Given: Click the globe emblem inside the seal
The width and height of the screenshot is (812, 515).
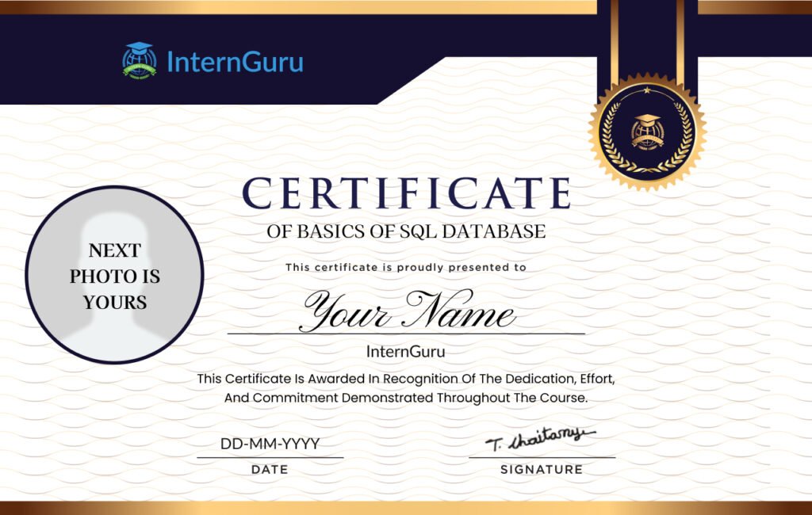Looking at the screenshot, I should tap(649, 135).
